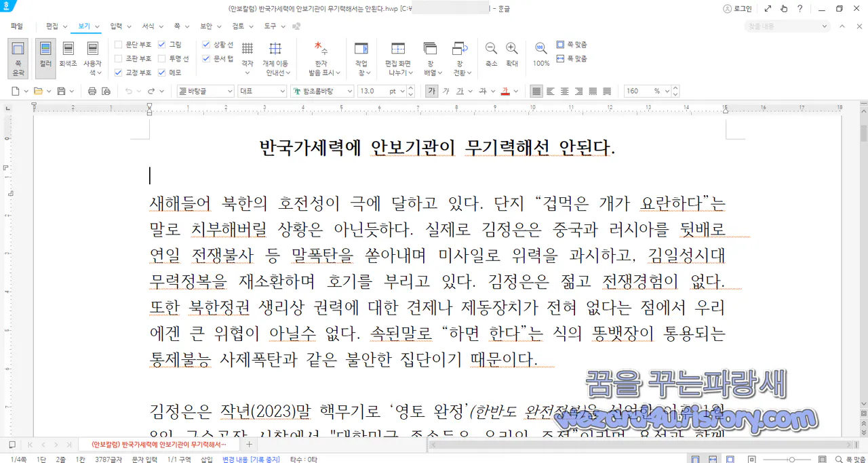
Task: Click the red font color swatch
Action: 505,91
